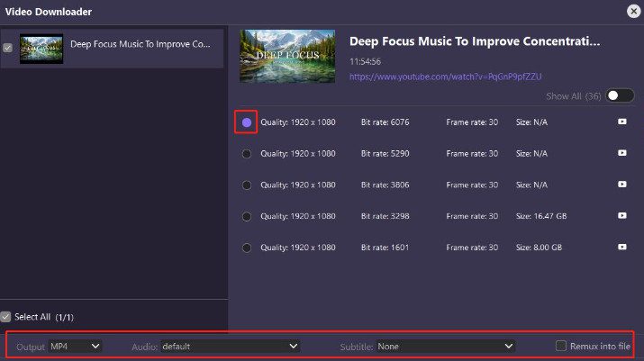Viewport: 644px width, 361px height.
Task: Click the video icon on the 5290 bit rate row
Action: (621, 153)
